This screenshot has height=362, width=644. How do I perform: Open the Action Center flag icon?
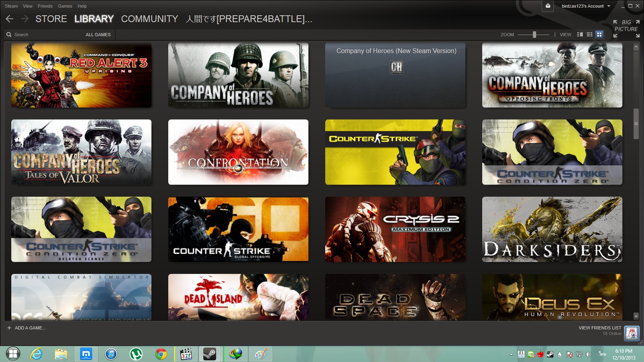point(569,354)
